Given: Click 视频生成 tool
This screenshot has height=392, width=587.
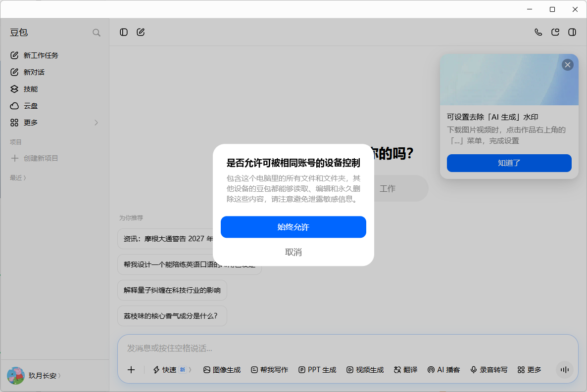Looking at the screenshot, I should coord(365,370).
